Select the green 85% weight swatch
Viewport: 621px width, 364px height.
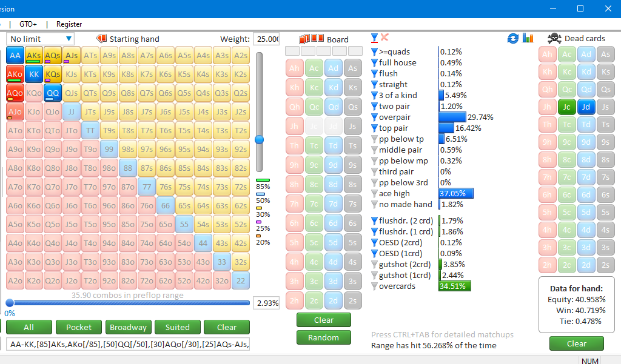pyautogui.click(x=263, y=180)
